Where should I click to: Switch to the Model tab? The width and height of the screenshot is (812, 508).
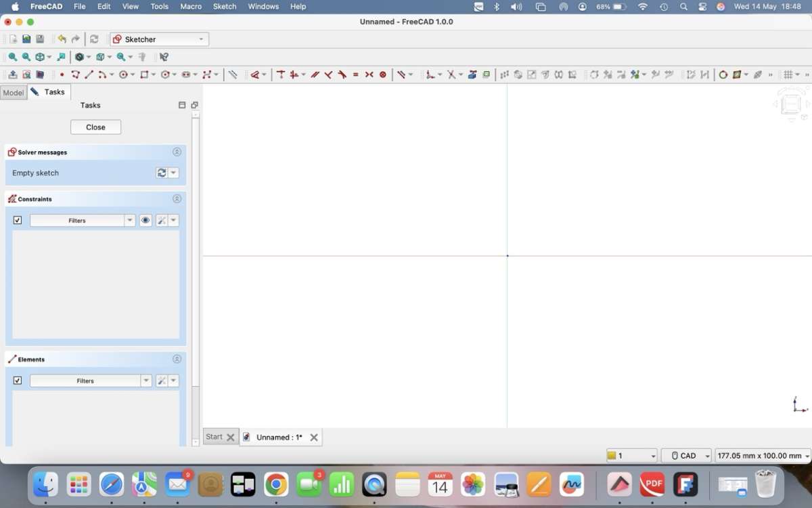(x=14, y=93)
